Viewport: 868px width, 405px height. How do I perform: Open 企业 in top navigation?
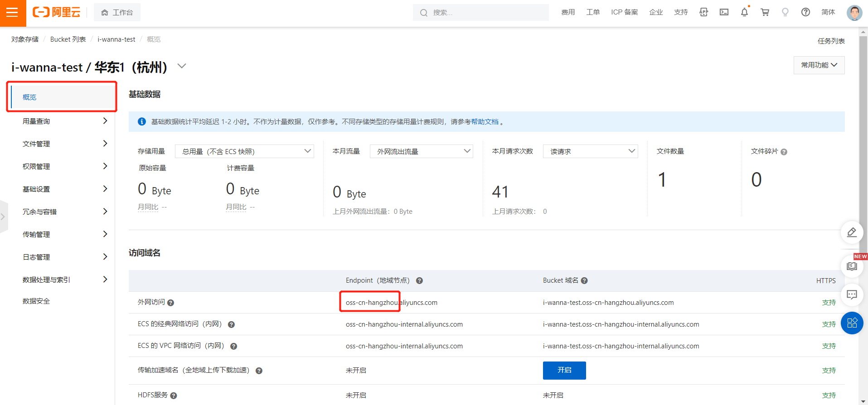pyautogui.click(x=656, y=12)
